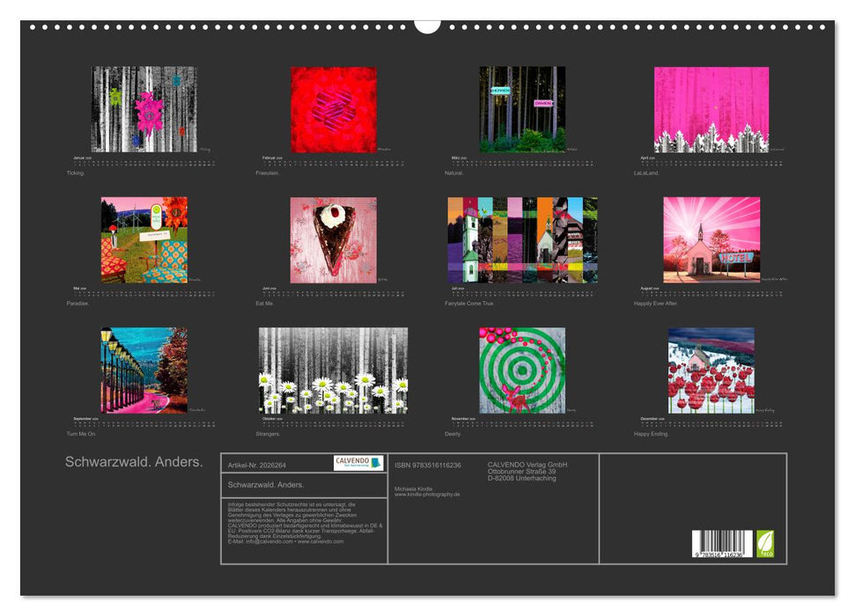855x616 pixels.
Task: Select the August 'Happily Ever After' chapel image
Action: click(711, 239)
